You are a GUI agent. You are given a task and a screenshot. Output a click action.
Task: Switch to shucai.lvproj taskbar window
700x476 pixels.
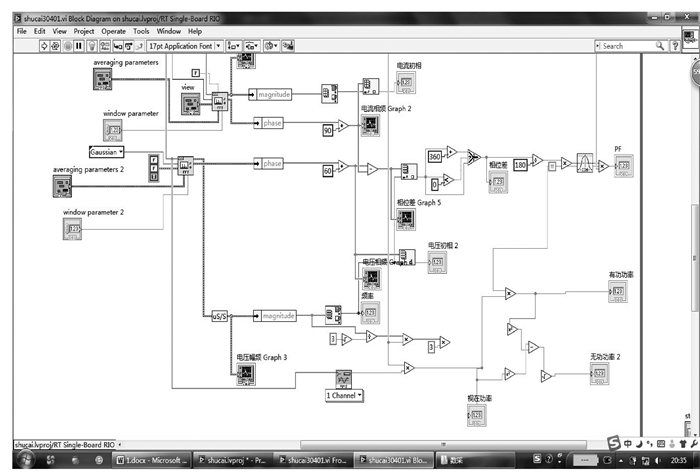click(232, 461)
